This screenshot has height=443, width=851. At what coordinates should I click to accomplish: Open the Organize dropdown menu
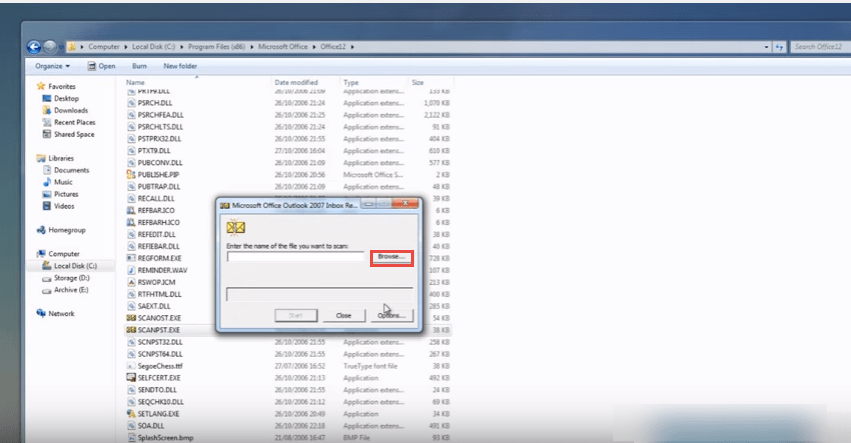coord(53,66)
